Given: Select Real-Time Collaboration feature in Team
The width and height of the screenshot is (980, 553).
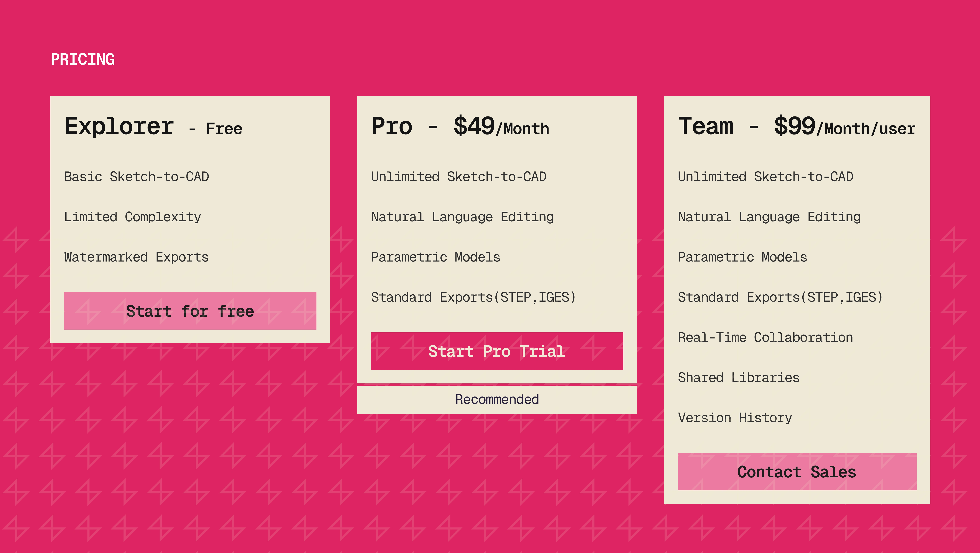Looking at the screenshot, I should pyautogui.click(x=765, y=338).
